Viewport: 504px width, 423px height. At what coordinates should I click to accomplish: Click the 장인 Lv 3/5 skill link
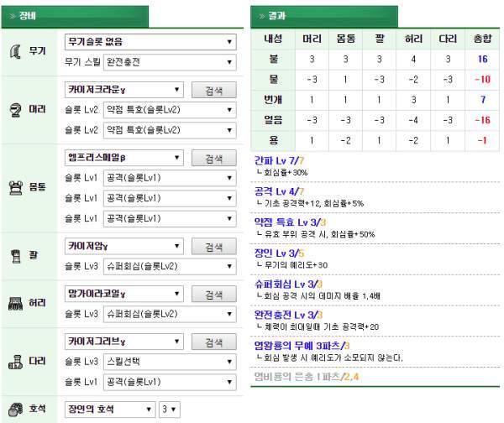(279, 253)
